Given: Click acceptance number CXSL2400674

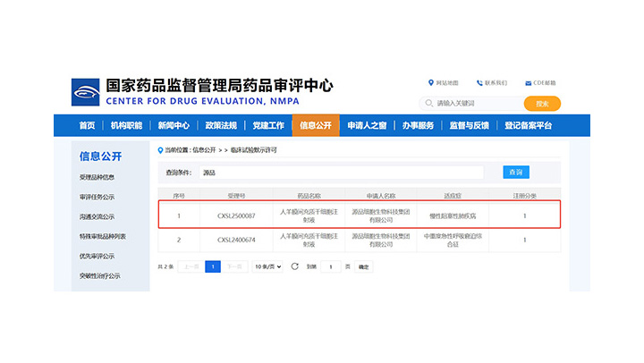Looking at the screenshot, I should (236, 240).
